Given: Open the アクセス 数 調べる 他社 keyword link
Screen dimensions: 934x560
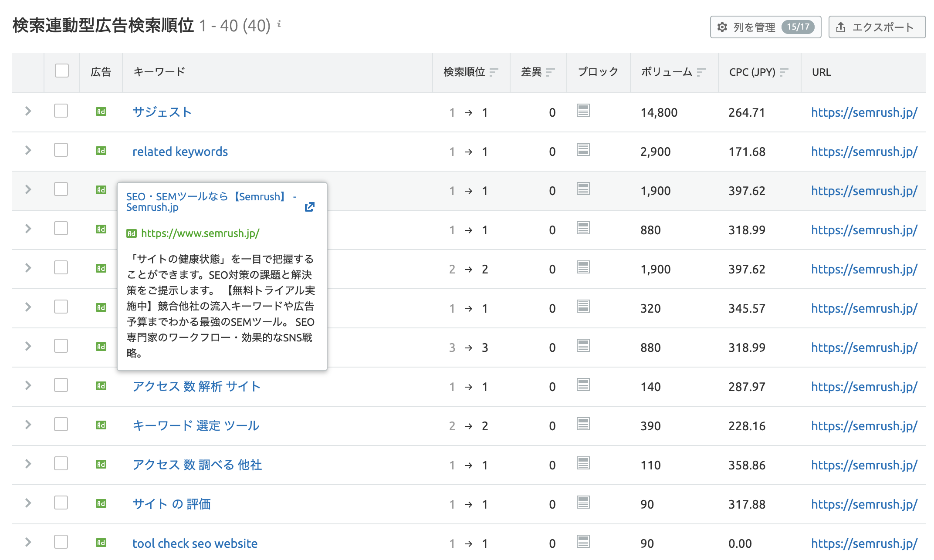Looking at the screenshot, I should point(197,465).
